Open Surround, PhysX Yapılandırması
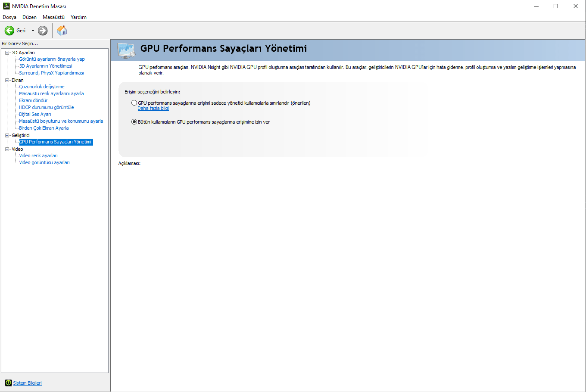The width and height of the screenshot is (586, 392). coord(51,73)
